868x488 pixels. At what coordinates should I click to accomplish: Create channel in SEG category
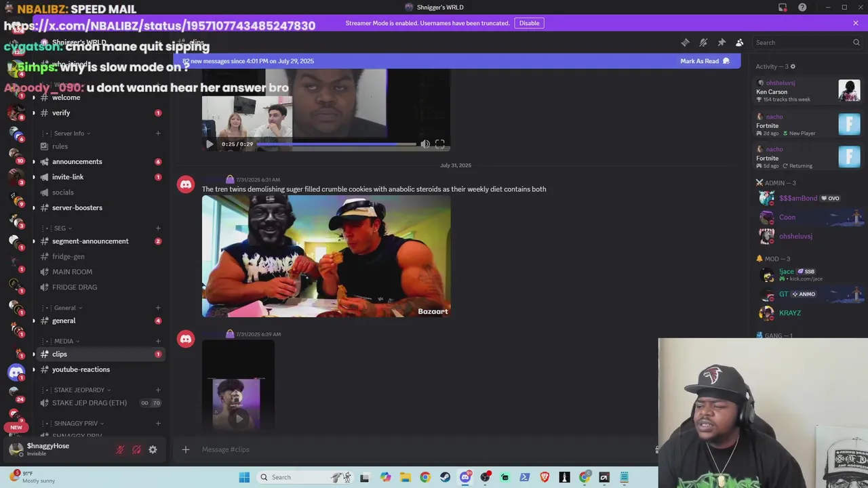click(x=158, y=228)
